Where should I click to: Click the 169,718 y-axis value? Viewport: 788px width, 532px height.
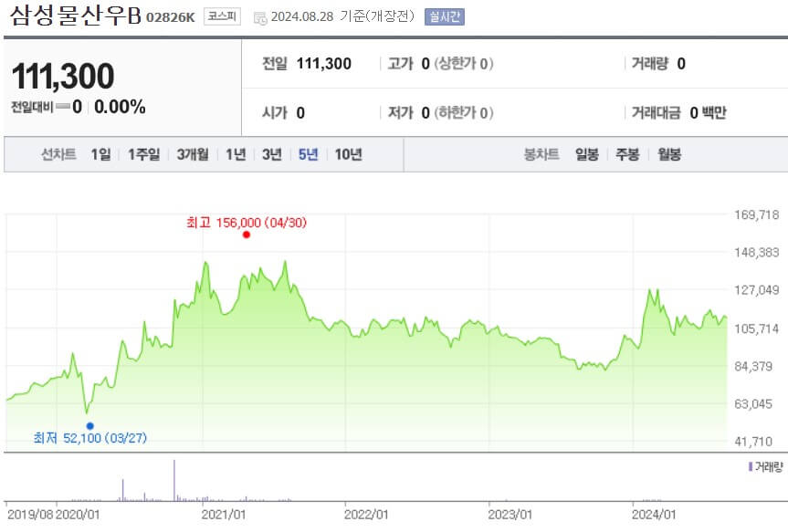(x=756, y=215)
